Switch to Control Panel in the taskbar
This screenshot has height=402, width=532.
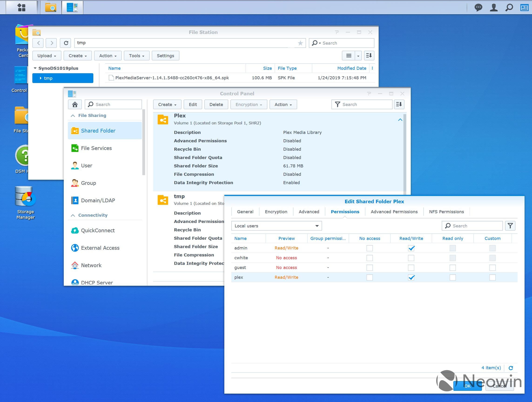pos(72,7)
